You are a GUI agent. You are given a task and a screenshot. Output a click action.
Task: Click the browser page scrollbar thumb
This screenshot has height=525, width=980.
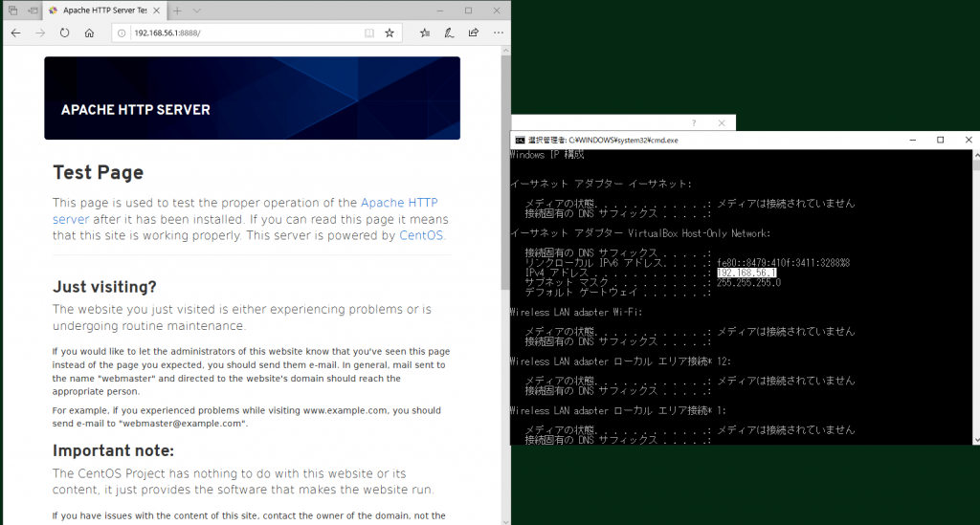505,173
